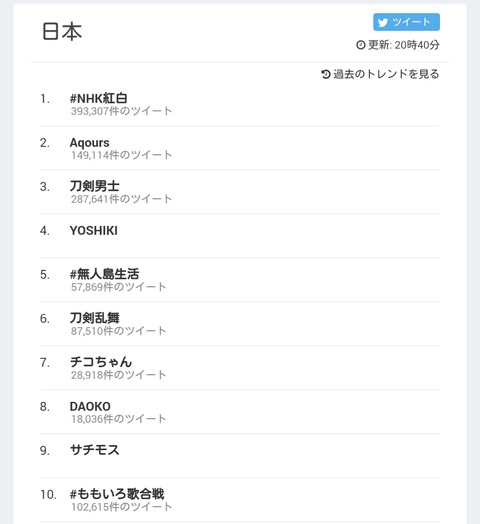This screenshot has height=524, width=480.
Task: Click the 287,641件のツイート count
Action: 121,199
